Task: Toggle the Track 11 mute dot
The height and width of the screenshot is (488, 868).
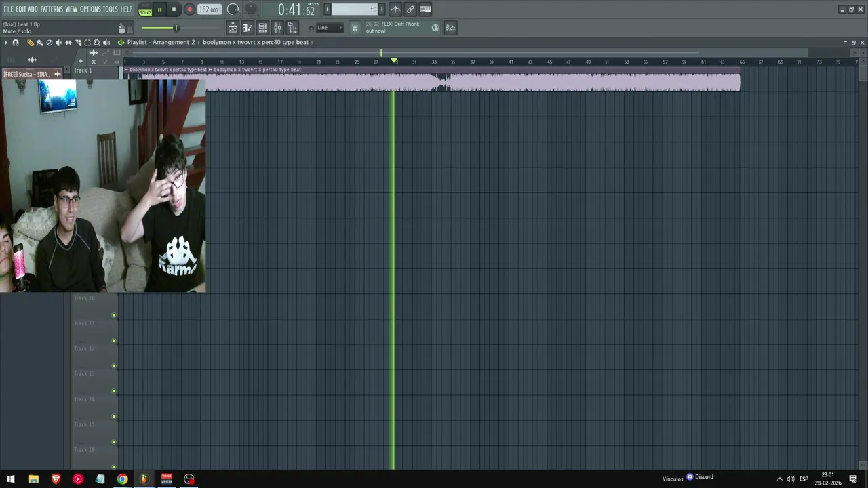Action: pyautogui.click(x=114, y=340)
